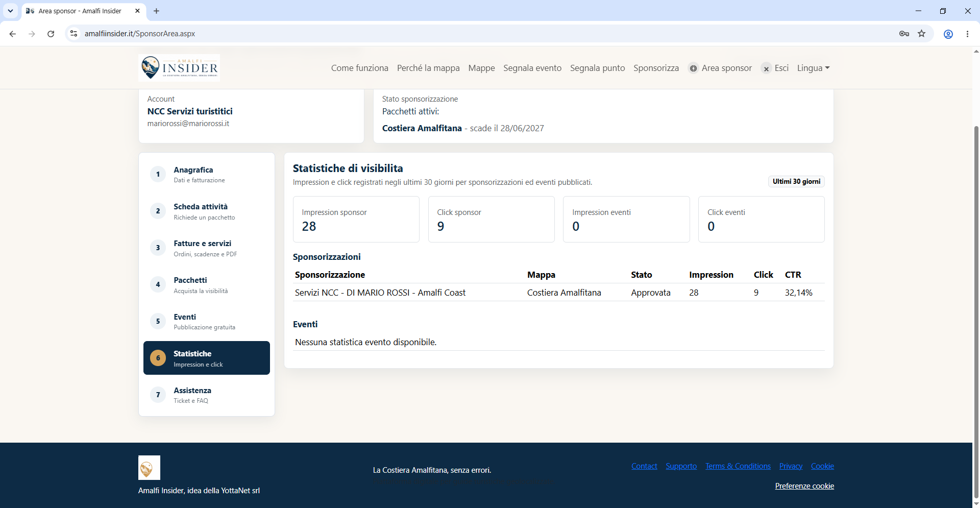Reload the page using refresh icon
This screenshot has width=980, height=508.
pos(51,34)
